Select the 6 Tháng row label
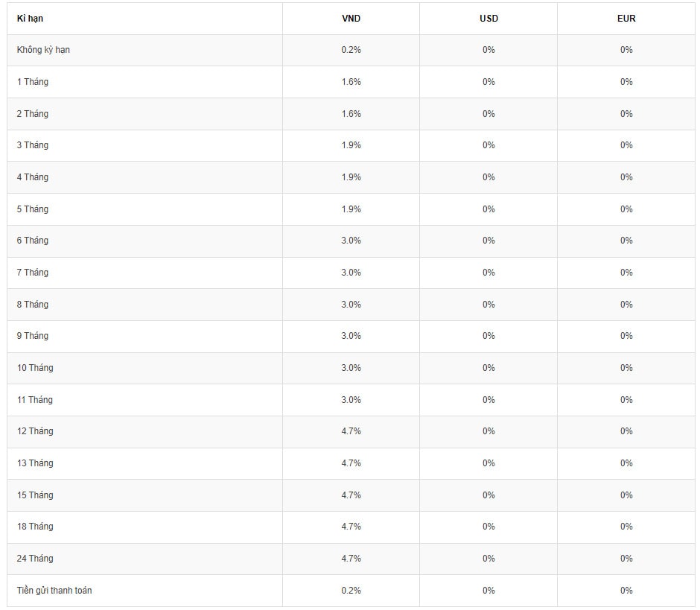The height and width of the screenshot is (610, 700). point(33,241)
